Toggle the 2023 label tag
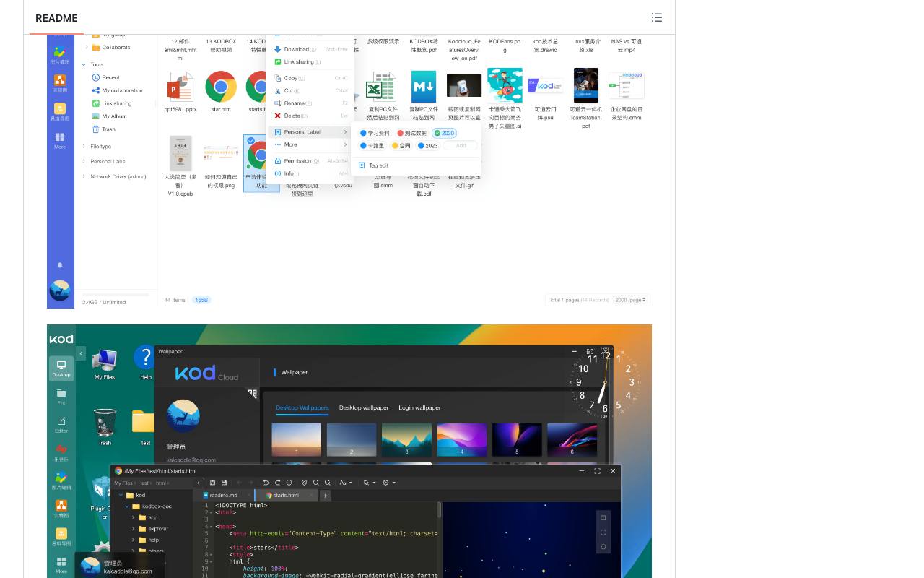 point(428,145)
